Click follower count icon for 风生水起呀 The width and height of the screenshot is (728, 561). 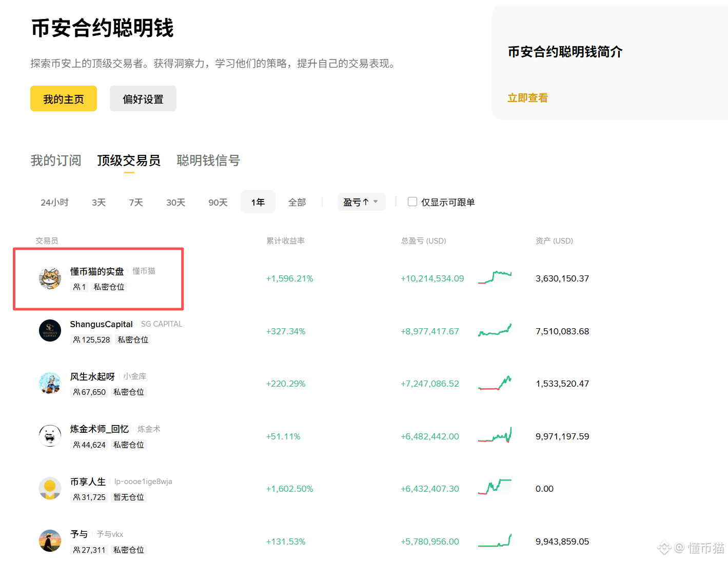[76, 392]
